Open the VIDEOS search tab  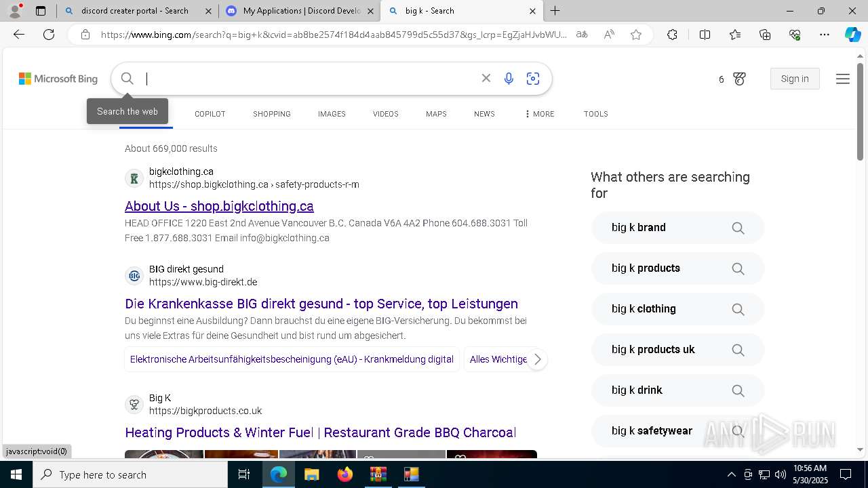[x=386, y=114]
